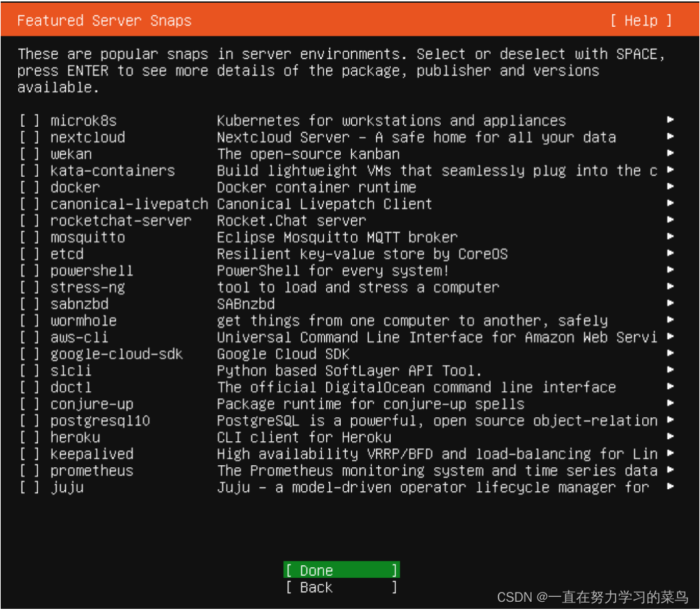Click the 'SABnzbd' description text
Image resolution: width=700 pixels, height=611 pixels.
tap(246, 304)
